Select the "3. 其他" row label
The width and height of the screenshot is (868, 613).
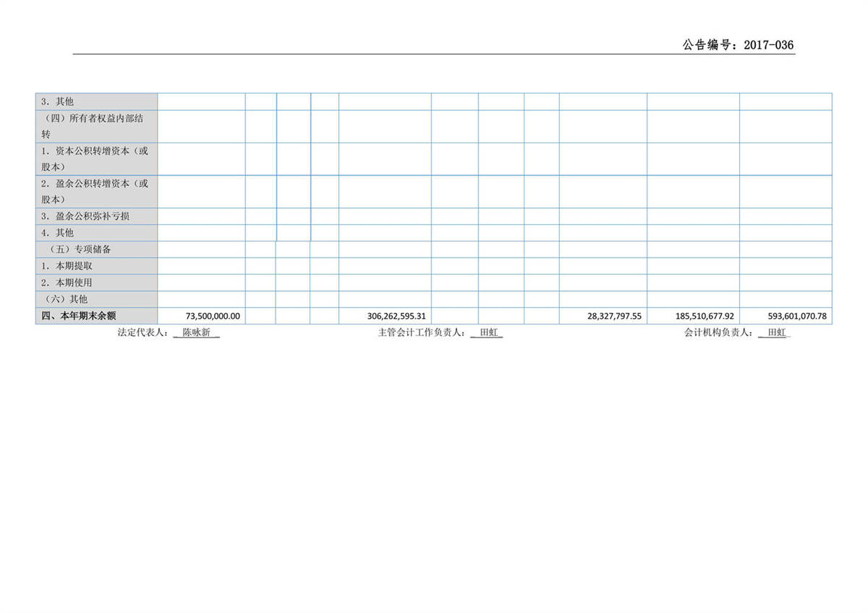coord(57,102)
